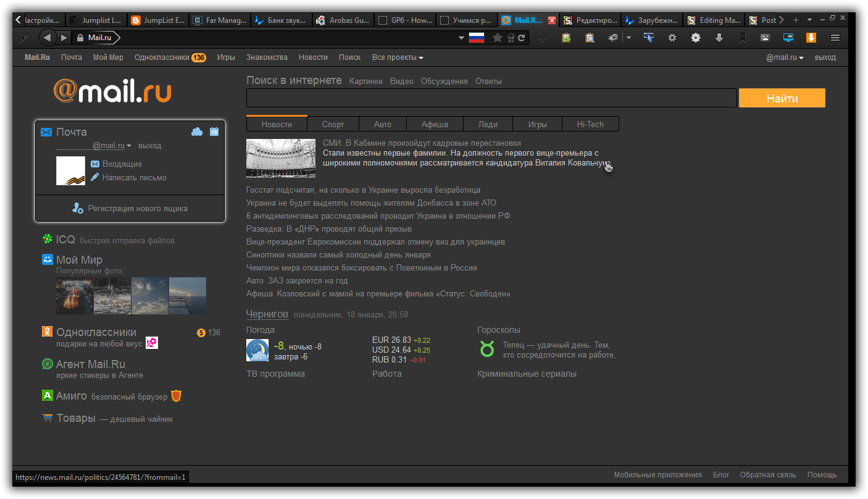Open the Cloud Mail.ru icon in Почта panel
The height and width of the screenshot is (499, 868).
click(197, 132)
